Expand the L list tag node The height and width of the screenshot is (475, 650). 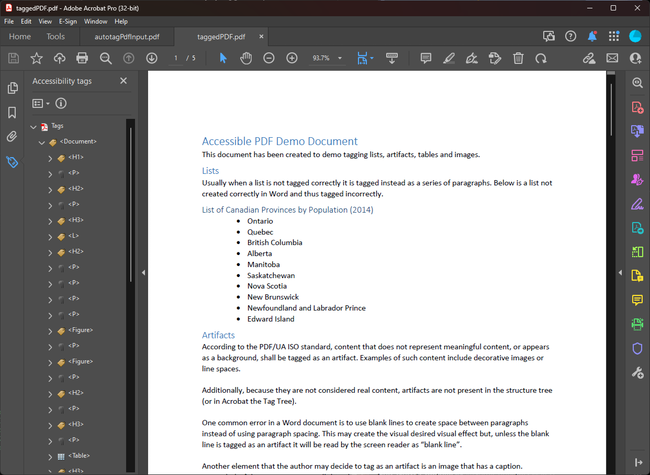point(50,237)
